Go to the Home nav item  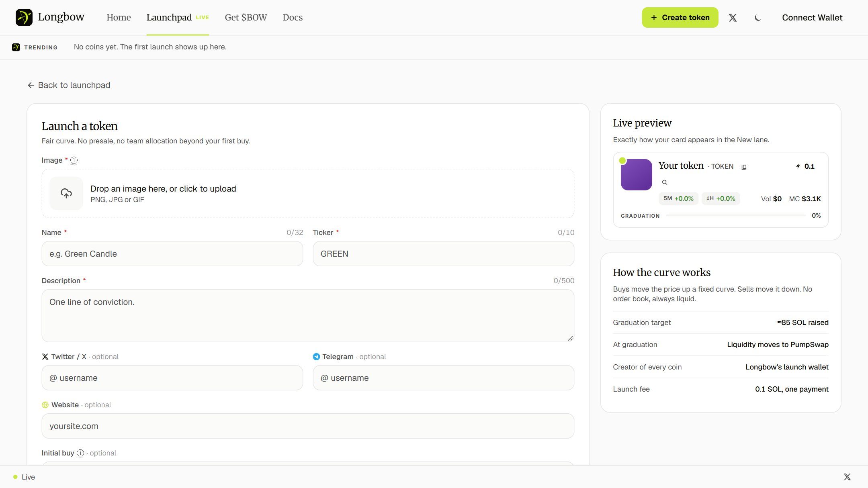click(x=119, y=17)
